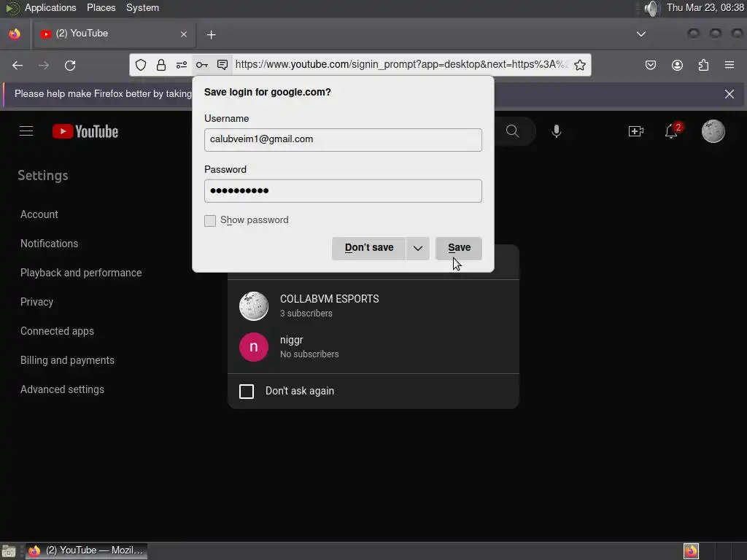Viewport: 747px width, 560px height.
Task: Click the taskbar YouTube Mozilla window button
Action: (x=86, y=551)
